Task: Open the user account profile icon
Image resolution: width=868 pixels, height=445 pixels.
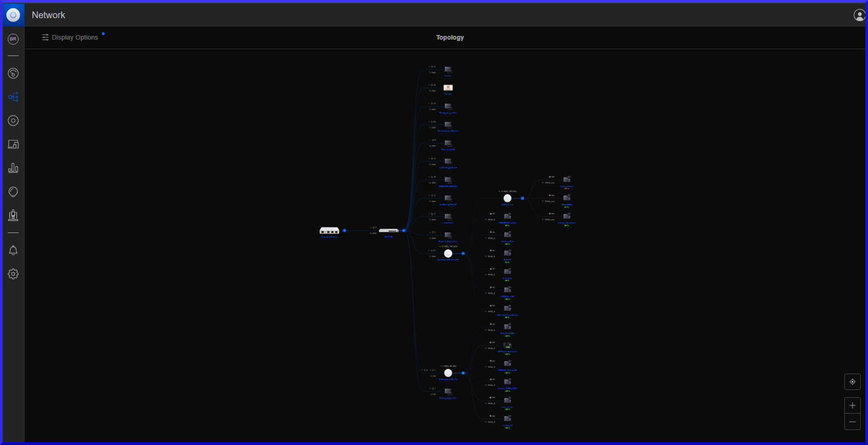Action: [859, 15]
